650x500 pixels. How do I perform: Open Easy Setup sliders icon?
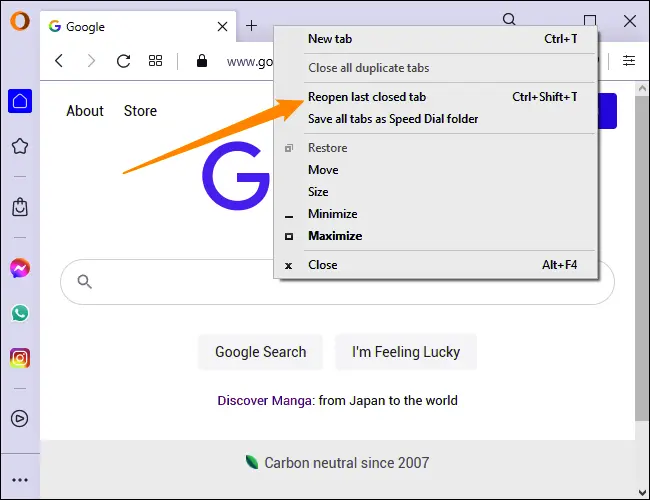(x=629, y=61)
